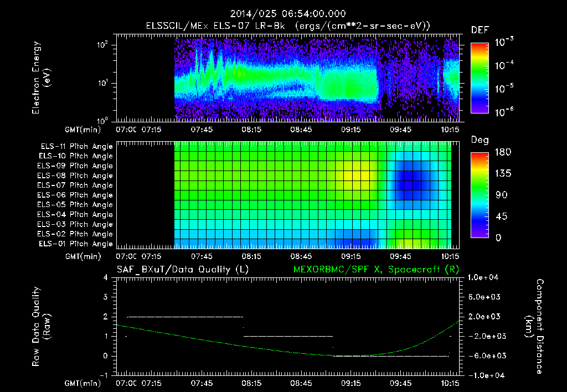Click the 10^-6 value on DEF scale
Screen dimensions: 567x392
tap(504, 112)
